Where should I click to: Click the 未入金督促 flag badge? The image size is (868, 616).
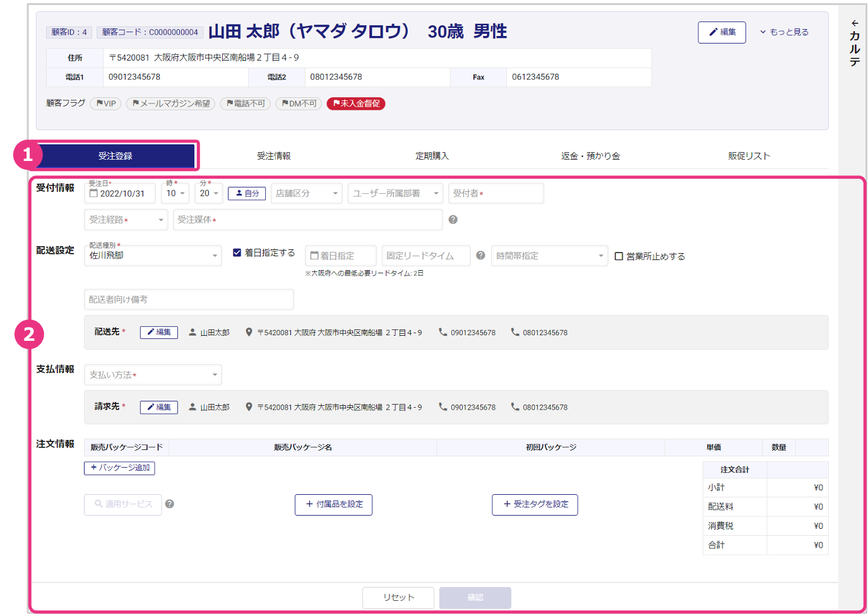click(356, 104)
